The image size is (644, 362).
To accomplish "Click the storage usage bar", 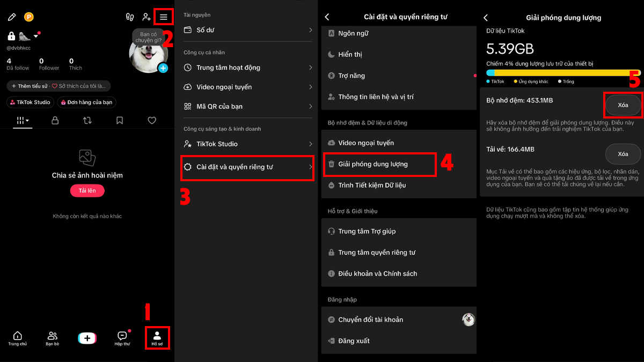I will (x=563, y=72).
